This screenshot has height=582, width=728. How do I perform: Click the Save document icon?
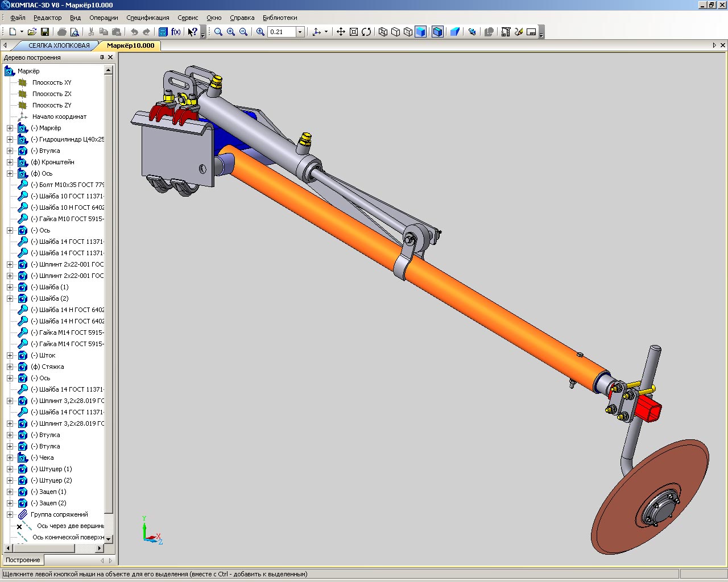[x=45, y=32]
